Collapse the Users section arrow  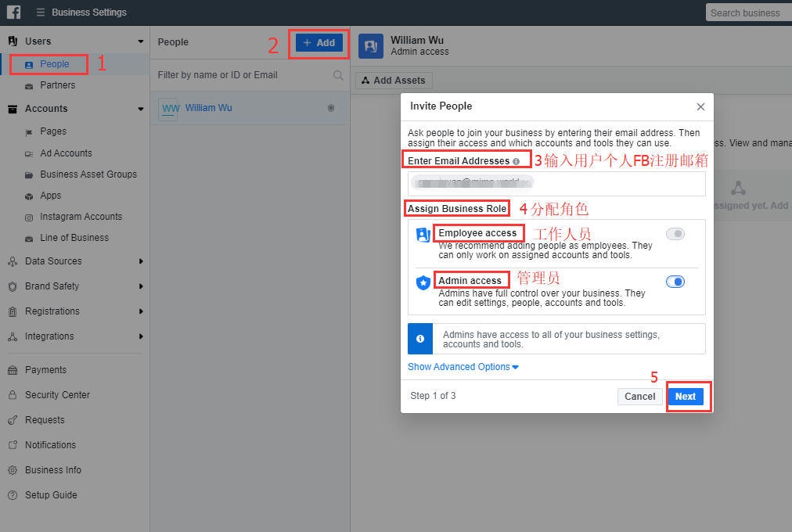(x=141, y=41)
